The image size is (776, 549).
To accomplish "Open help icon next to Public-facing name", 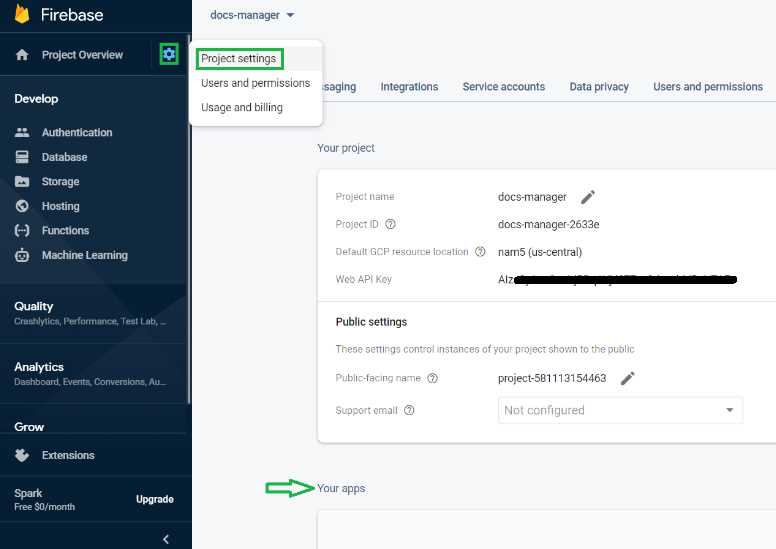I will pyautogui.click(x=432, y=378).
